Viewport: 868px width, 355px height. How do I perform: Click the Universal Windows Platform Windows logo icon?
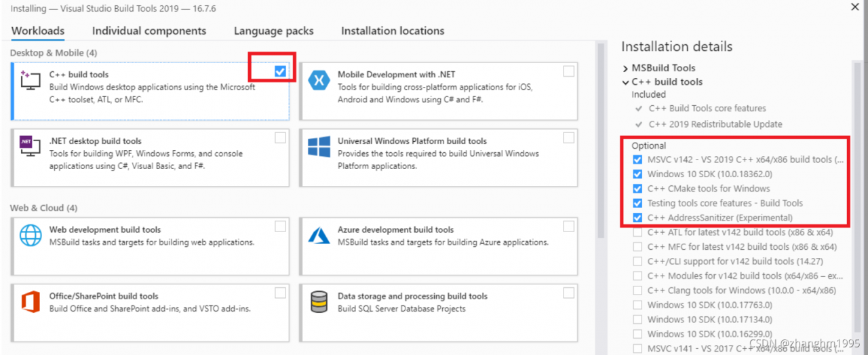point(318,147)
